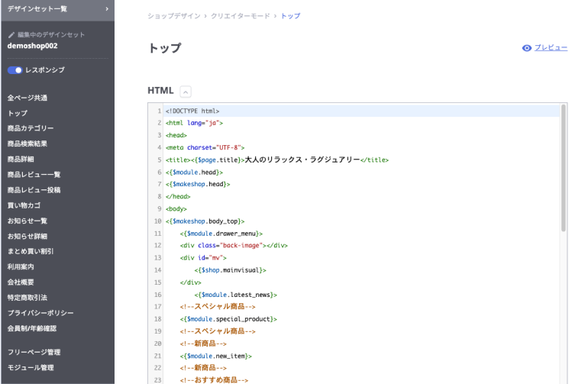Go to クリエイターモード in the breadcrumb
The height and width of the screenshot is (384, 588).
(x=241, y=16)
